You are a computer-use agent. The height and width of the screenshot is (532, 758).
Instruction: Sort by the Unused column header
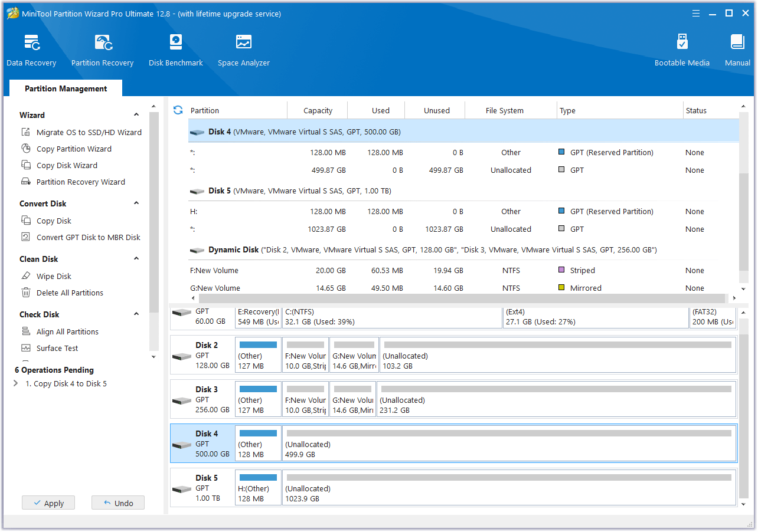[436, 110]
